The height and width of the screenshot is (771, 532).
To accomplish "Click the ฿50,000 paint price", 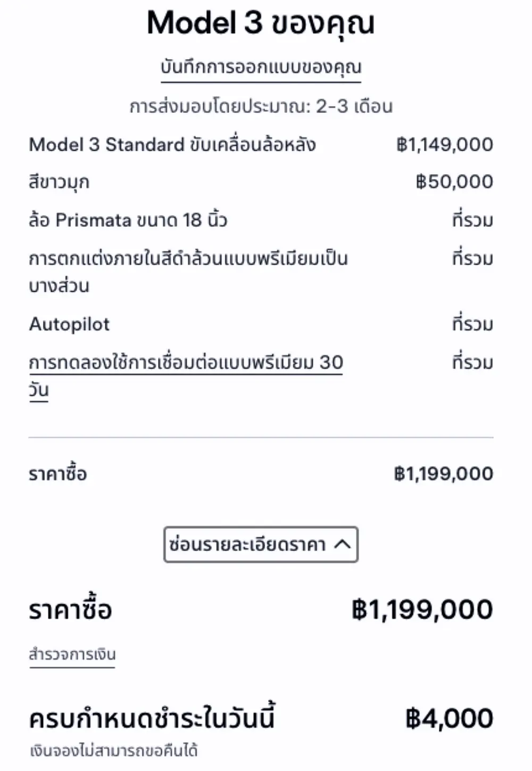I will click(x=454, y=182).
